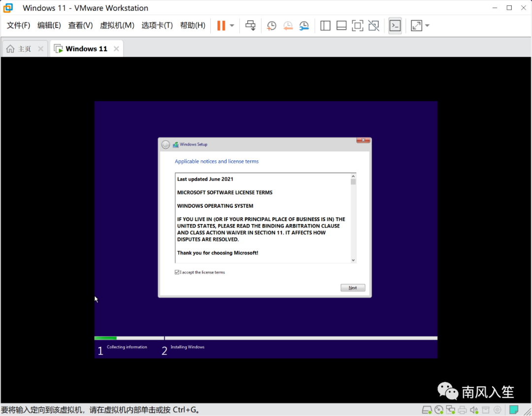Screen dimensions: 532x416
Task: Open the power options dropdown arrow
Action: click(x=232, y=26)
